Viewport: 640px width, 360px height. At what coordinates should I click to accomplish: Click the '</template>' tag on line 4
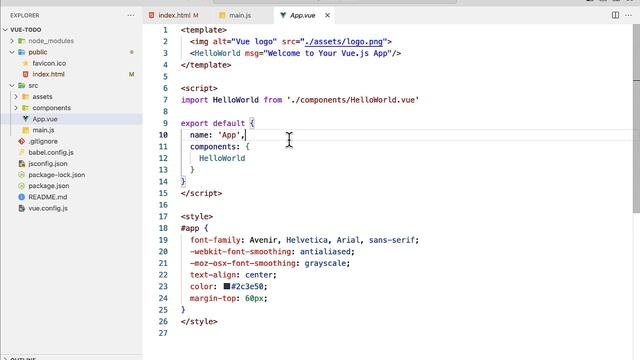pyautogui.click(x=206, y=65)
